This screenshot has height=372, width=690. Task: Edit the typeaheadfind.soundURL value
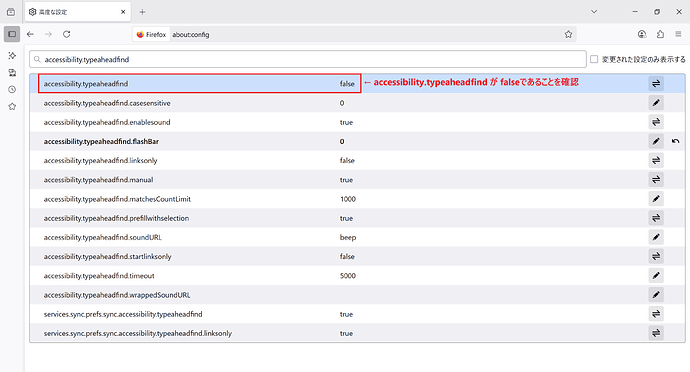pyautogui.click(x=656, y=237)
